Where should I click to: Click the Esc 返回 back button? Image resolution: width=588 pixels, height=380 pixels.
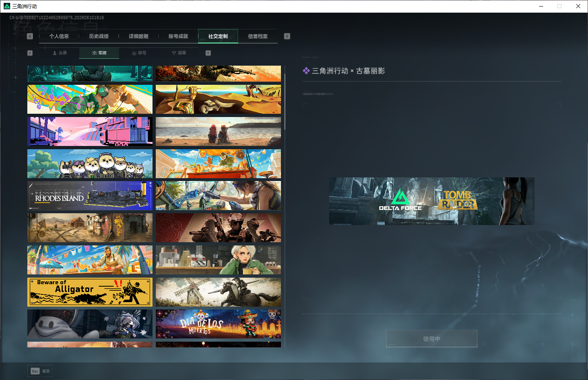point(40,371)
